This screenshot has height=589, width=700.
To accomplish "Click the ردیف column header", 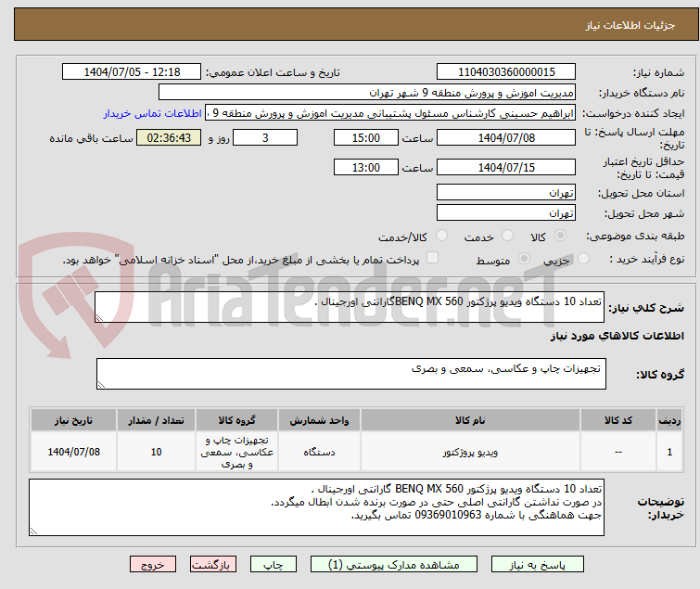I will [x=669, y=420].
